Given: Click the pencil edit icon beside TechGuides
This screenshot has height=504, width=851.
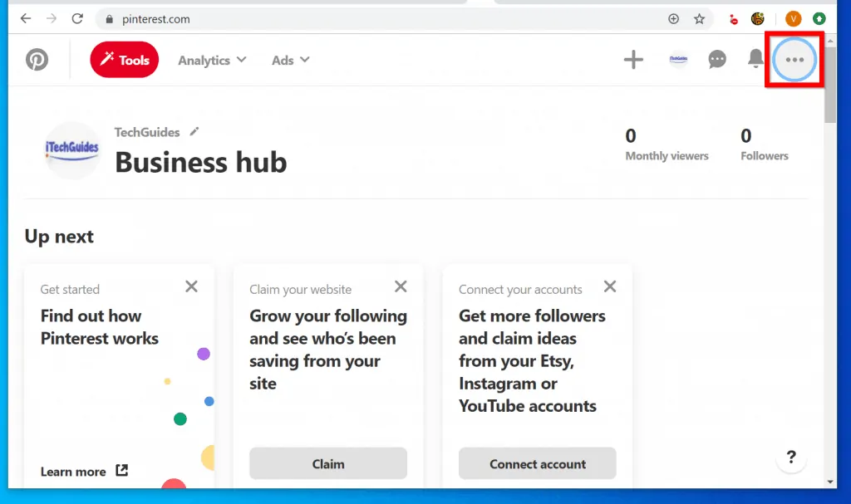Looking at the screenshot, I should point(194,131).
